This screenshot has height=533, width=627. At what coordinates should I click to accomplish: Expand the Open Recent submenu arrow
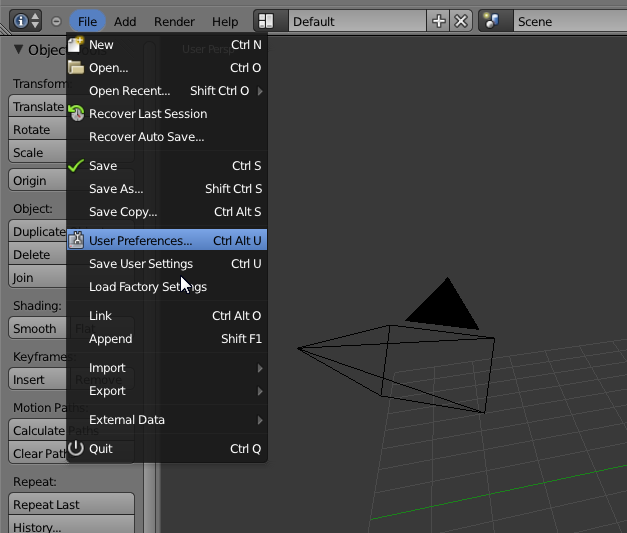click(260, 91)
